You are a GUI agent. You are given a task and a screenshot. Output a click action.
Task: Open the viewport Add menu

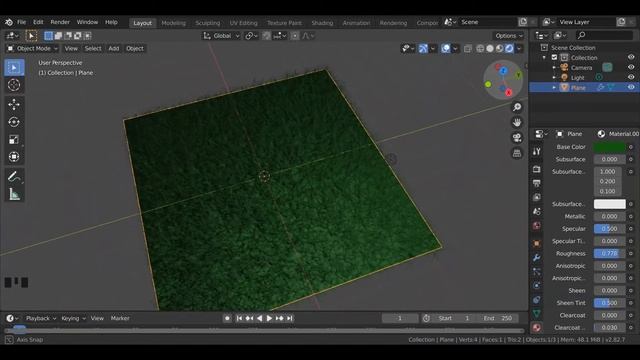[114, 49]
